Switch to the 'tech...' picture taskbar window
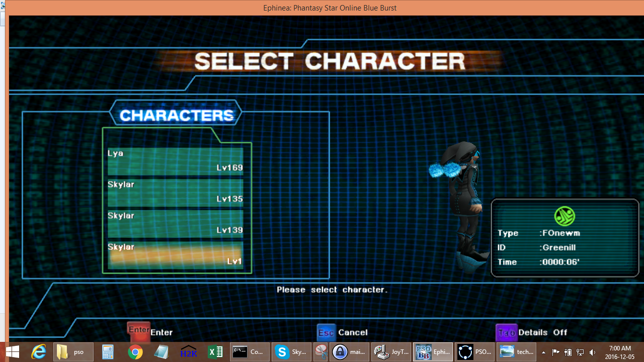 (516, 352)
